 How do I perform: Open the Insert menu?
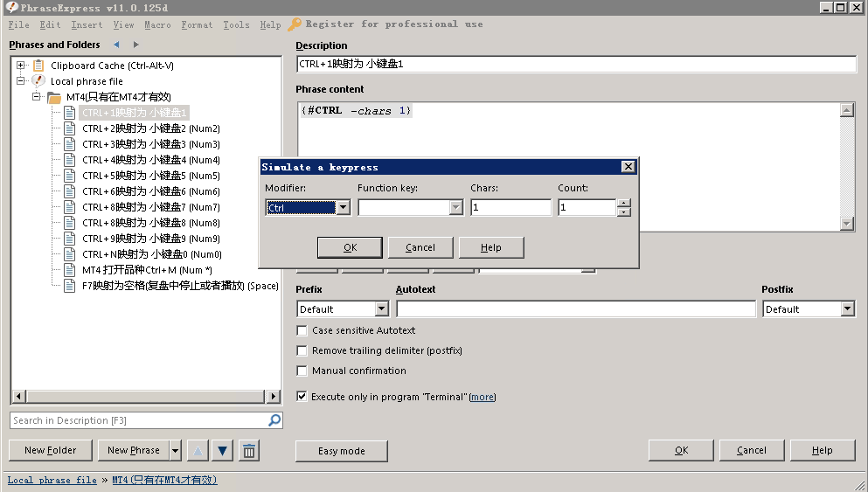click(x=87, y=24)
